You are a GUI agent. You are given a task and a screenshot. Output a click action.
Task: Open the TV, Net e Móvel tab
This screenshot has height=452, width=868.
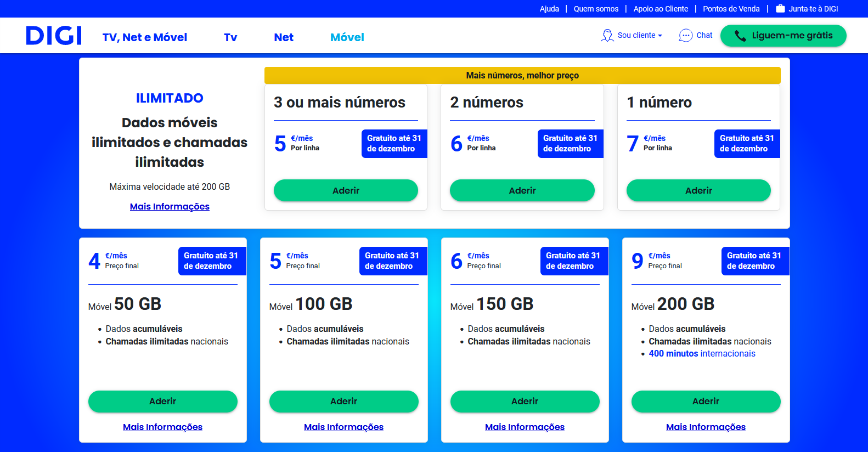pyautogui.click(x=145, y=37)
